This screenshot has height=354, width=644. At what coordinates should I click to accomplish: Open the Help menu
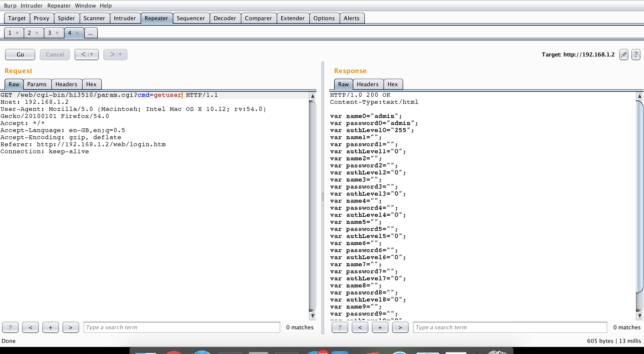tap(106, 6)
